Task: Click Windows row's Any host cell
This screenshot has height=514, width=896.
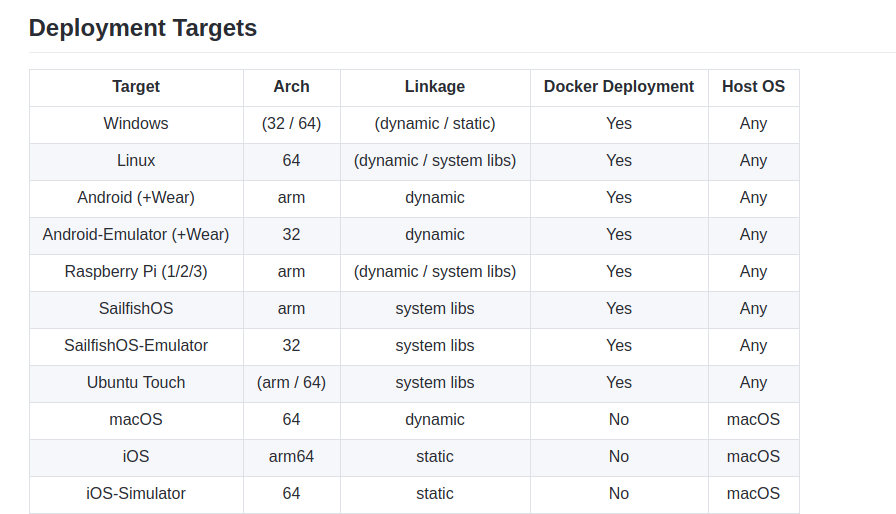Action: (753, 124)
